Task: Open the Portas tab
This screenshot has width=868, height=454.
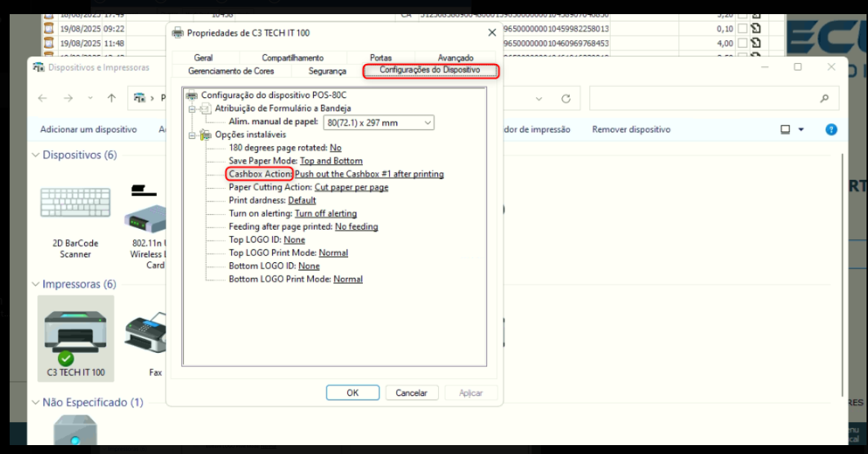Action: coord(380,58)
